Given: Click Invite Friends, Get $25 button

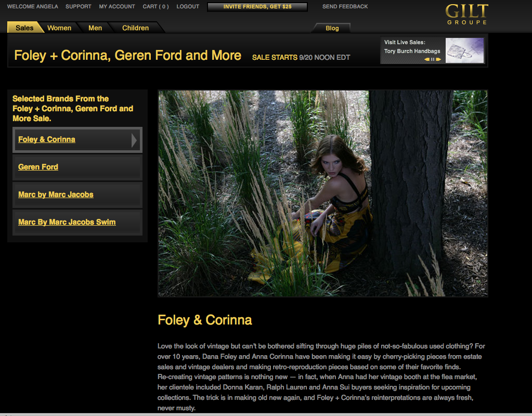Looking at the screenshot, I should (x=257, y=7).
